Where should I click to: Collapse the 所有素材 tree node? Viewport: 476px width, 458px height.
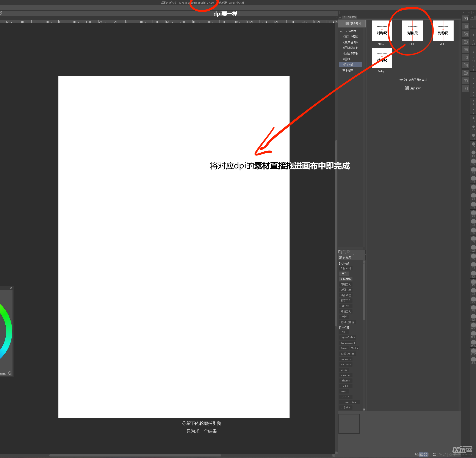[x=341, y=31]
